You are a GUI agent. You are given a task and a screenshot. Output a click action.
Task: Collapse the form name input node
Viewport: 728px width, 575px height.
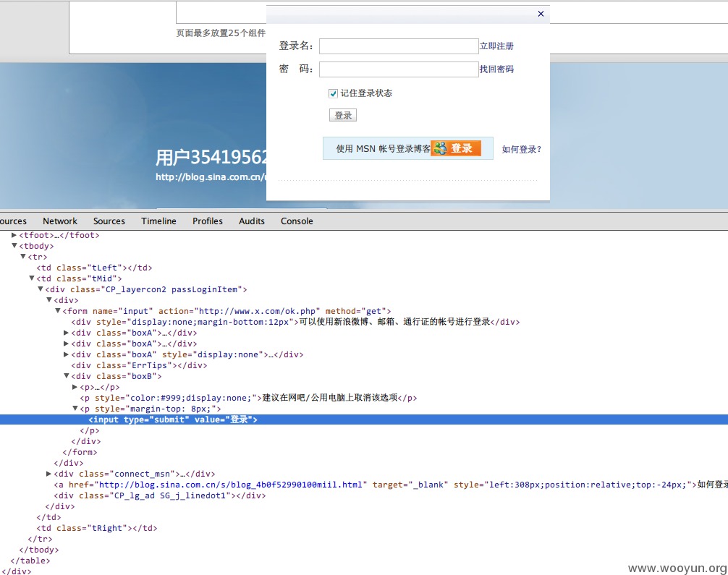tap(58, 311)
